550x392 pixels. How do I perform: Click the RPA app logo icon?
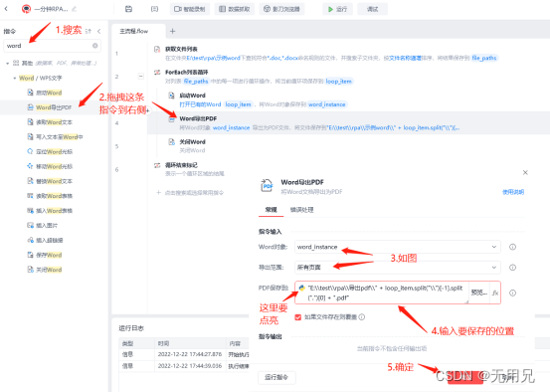click(x=26, y=9)
